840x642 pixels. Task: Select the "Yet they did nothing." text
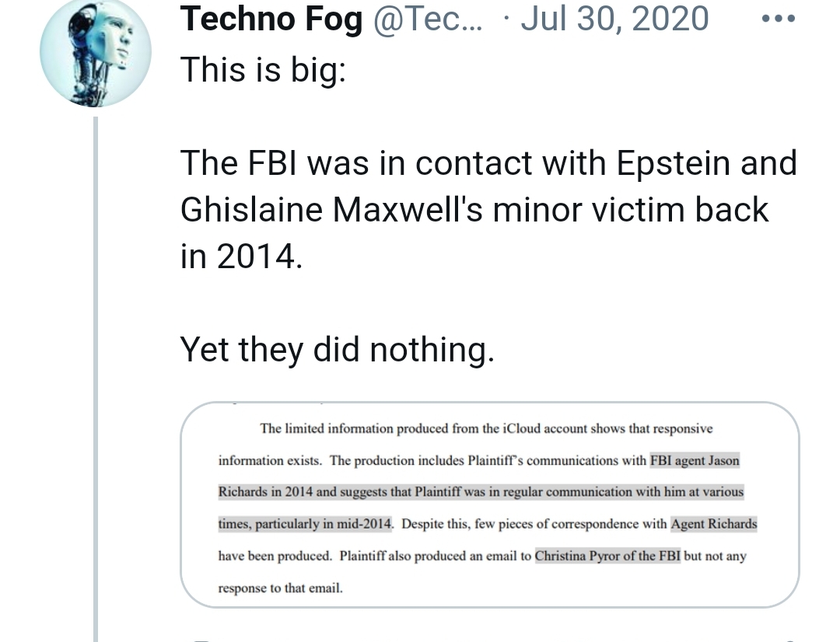(x=337, y=350)
